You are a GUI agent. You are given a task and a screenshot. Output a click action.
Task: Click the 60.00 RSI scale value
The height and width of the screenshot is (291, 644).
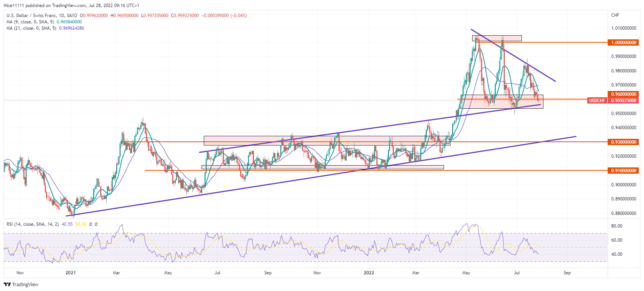click(x=617, y=240)
